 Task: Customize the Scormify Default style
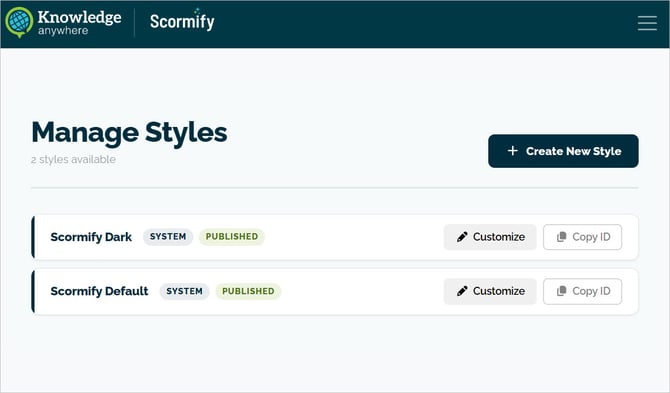tap(490, 291)
